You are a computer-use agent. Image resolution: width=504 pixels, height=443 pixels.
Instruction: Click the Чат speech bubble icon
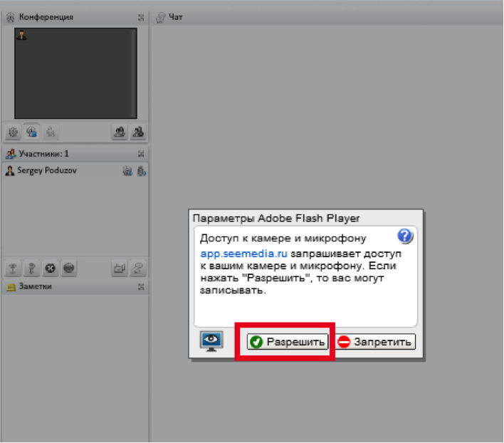[x=161, y=17]
